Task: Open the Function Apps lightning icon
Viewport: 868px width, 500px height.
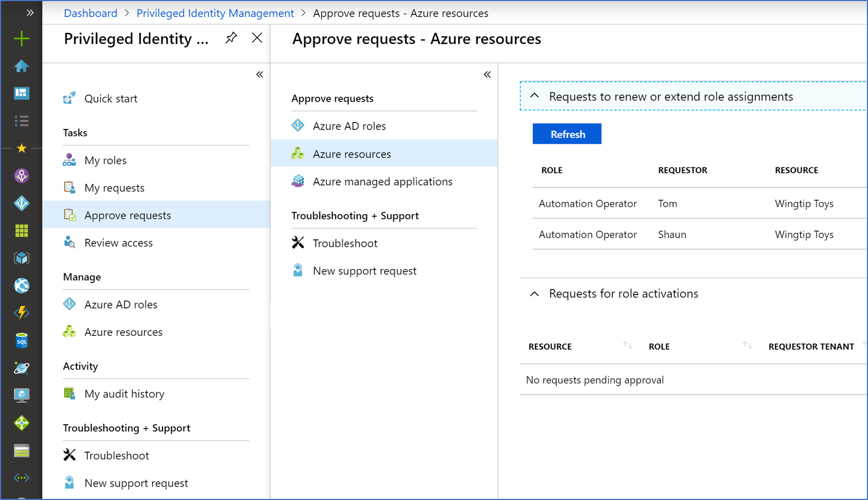Action: point(21,313)
